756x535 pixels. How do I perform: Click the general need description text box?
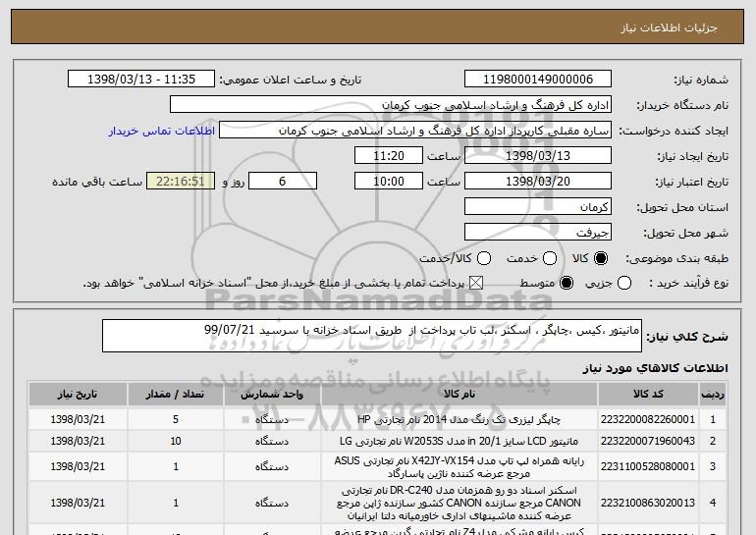pos(372,336)
